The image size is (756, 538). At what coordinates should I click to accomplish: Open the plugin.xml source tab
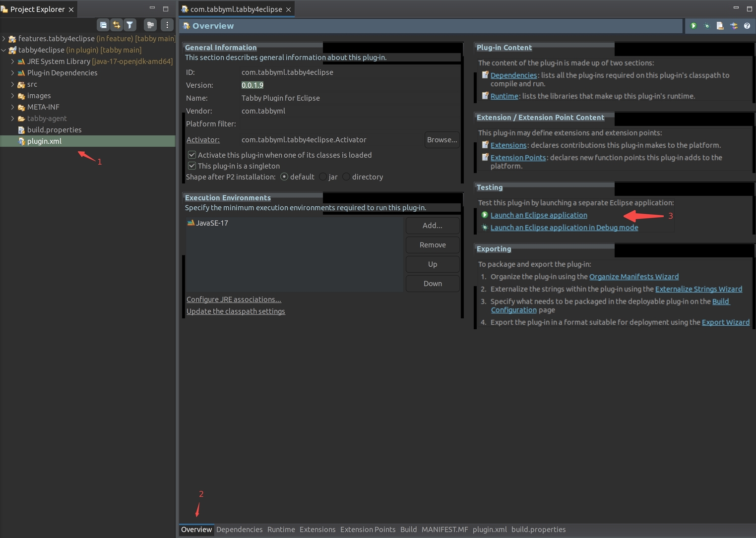click(490, 530)
